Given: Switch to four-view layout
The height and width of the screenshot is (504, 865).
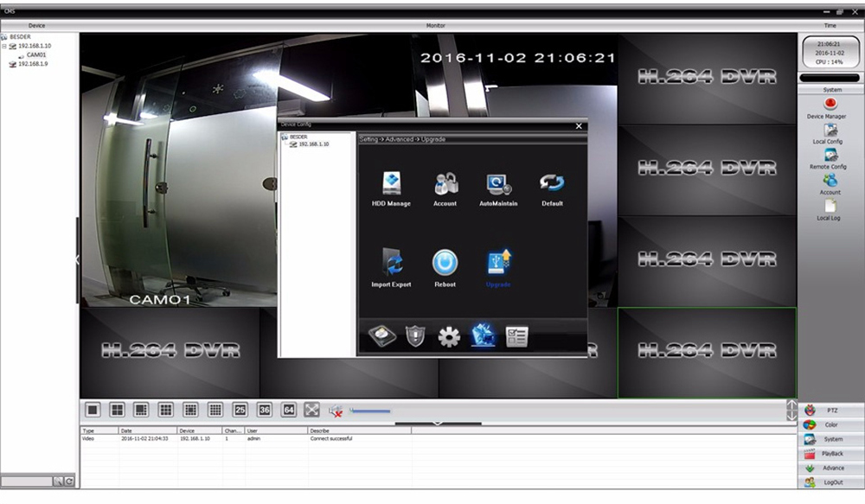Looking at the screenshot, I should tap(117, 410).
